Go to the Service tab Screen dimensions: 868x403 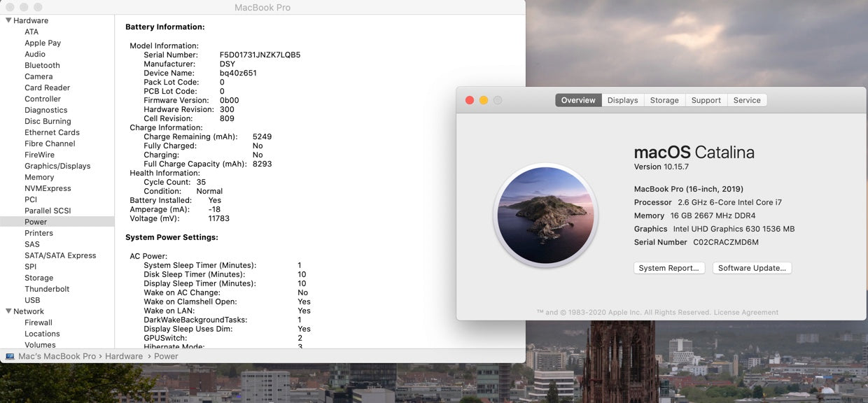[746, 100]
